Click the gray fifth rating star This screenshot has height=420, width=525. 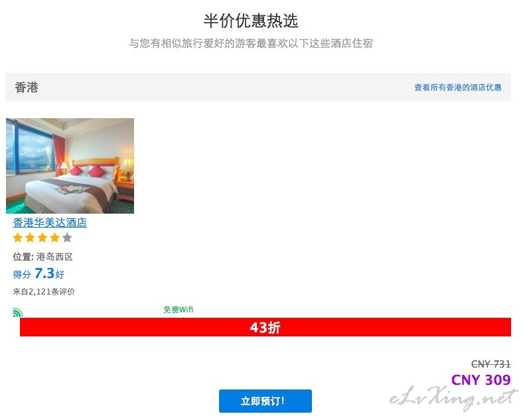(x=67, y=238)
